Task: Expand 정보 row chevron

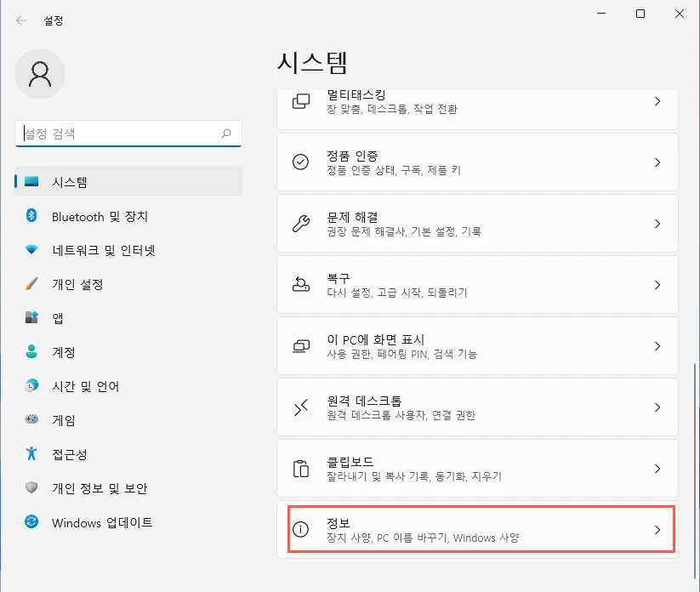Action: [x=657, y=530]
